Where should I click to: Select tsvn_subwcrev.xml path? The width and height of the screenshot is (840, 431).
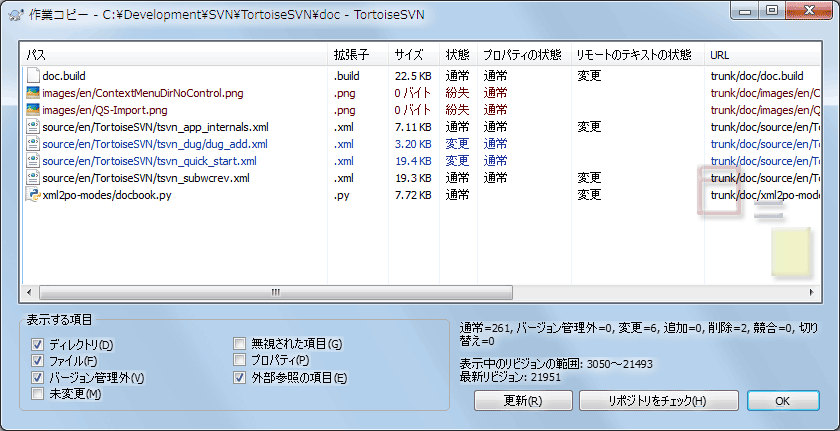pyautogui.click(x=146, y=178)
